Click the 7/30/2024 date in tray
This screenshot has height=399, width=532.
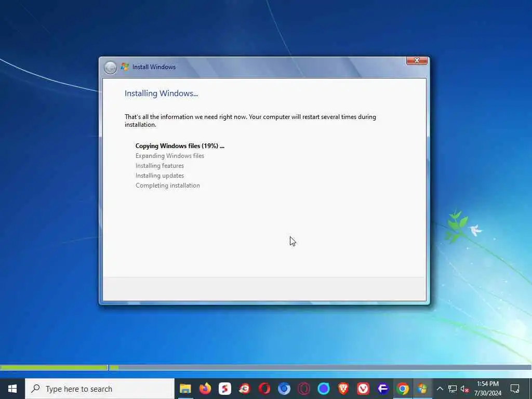[x=487, y=393]
